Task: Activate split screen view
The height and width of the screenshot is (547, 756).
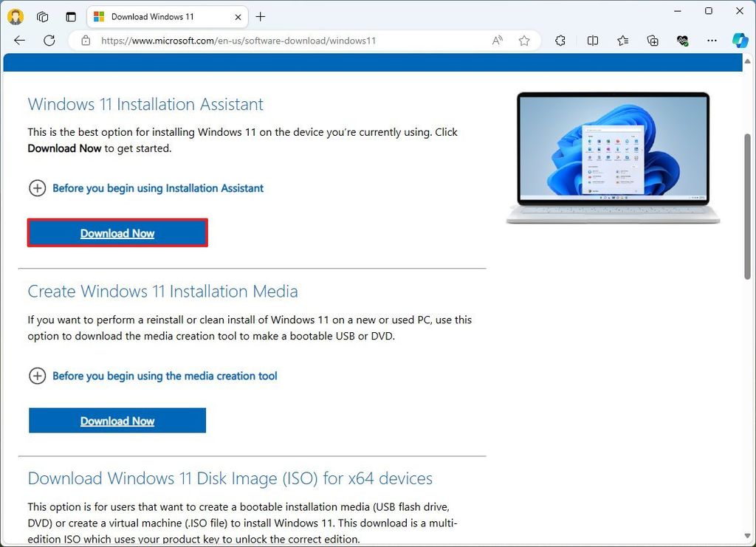Action: tap(593, 41)
